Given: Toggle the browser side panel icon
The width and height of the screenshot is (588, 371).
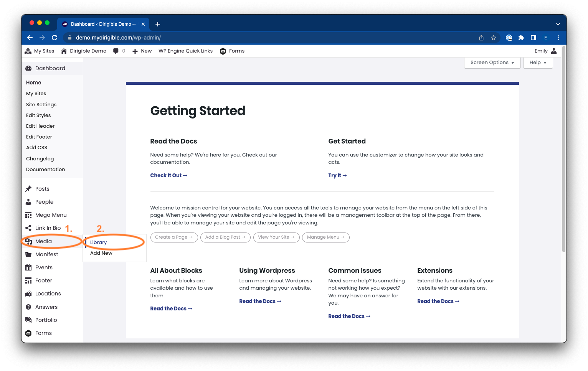Looking at the screenshot, I should [x=533, y=38].
